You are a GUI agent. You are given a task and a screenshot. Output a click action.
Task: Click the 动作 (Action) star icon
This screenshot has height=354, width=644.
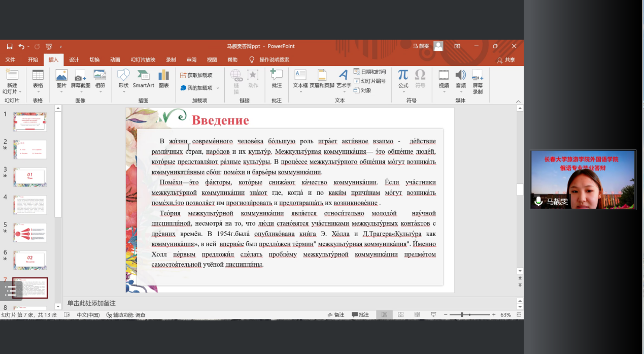point(253,75)
